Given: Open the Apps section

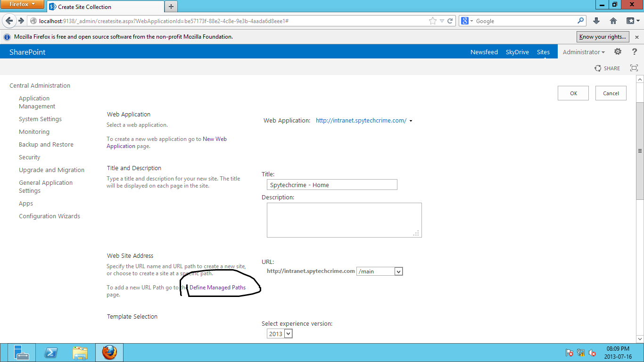Looking at the screenshot, I should click(26, 204).
